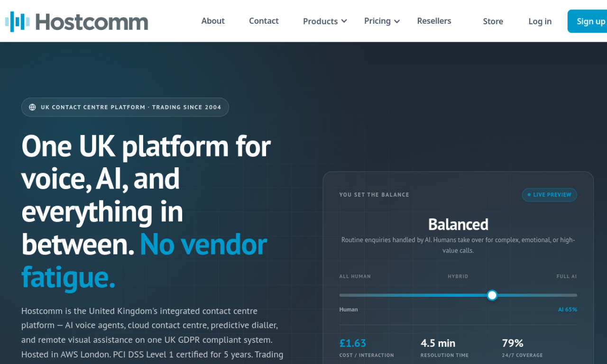Expand the Pricing dropdown menu
Image resolution: width=607 pixels, height=364 pixels.
tap(382, 21)
